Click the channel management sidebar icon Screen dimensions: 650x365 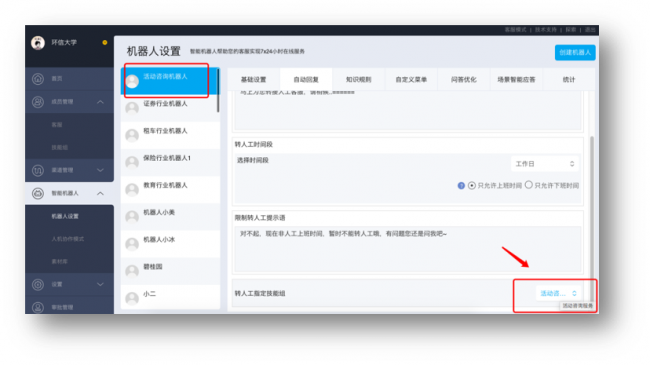click(x=38, y=170)
